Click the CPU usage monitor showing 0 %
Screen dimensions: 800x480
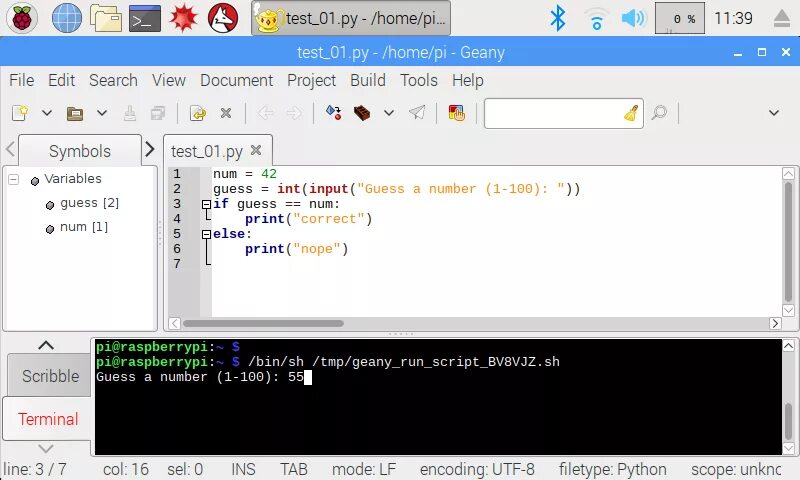click(680, 18)
